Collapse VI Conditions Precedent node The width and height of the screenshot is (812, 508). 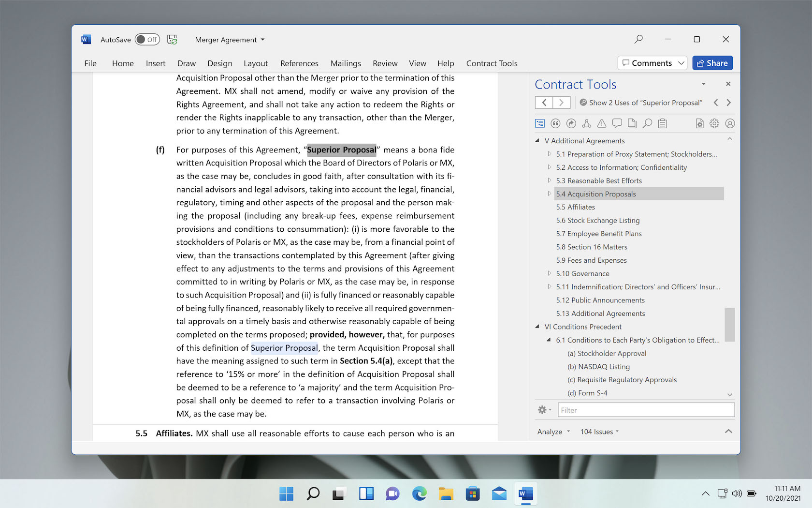click(537, 327)
